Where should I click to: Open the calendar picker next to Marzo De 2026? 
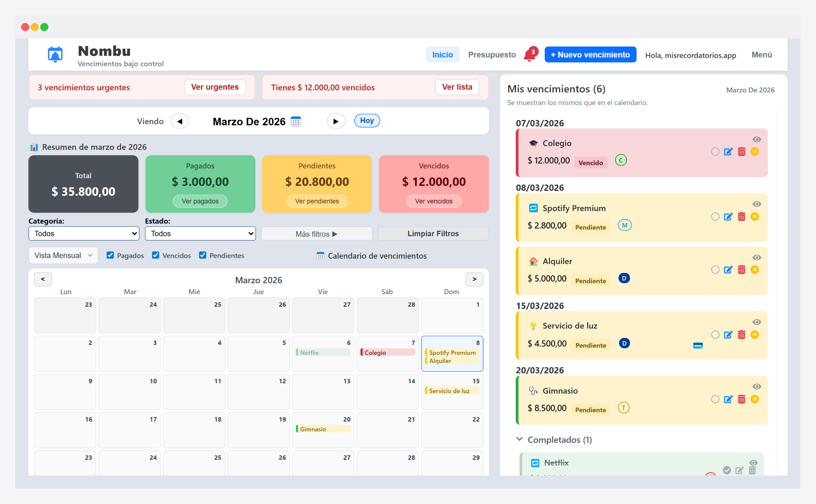296,122
